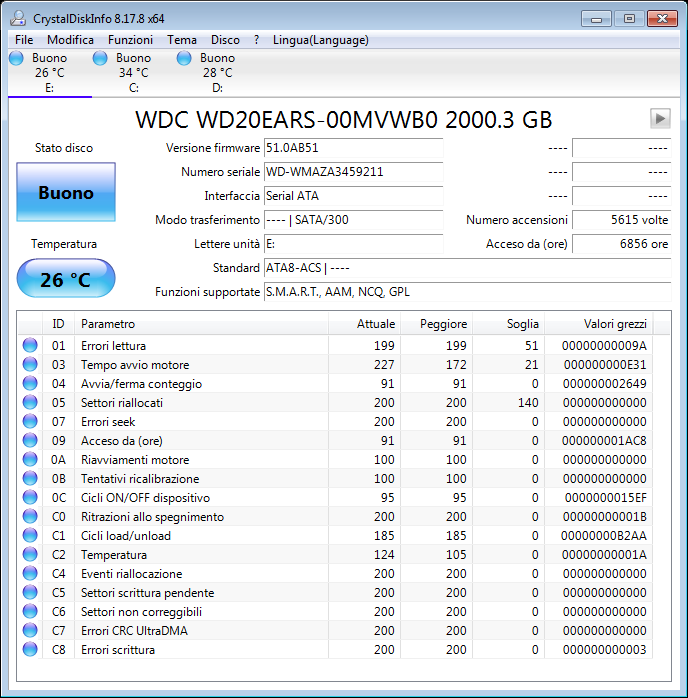This screenshot has width=688, height=698.
Task: Click the next disk arrow button
Action: click(660, 118)
